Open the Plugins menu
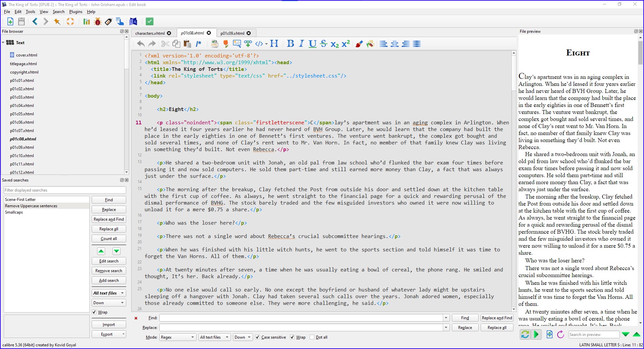This screenshot has width=644, height=349. pyautogui.click(x=76, y=12)
